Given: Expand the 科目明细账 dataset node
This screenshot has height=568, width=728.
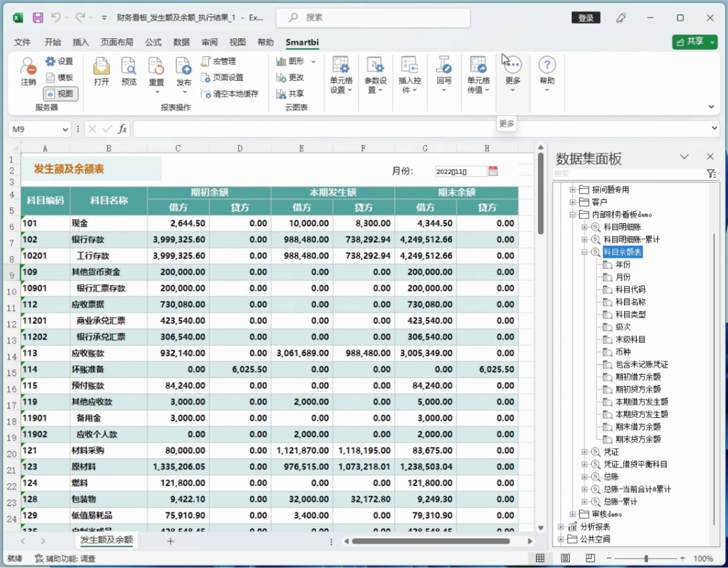Looking at the screenshot, I should (x=584, y=227).
